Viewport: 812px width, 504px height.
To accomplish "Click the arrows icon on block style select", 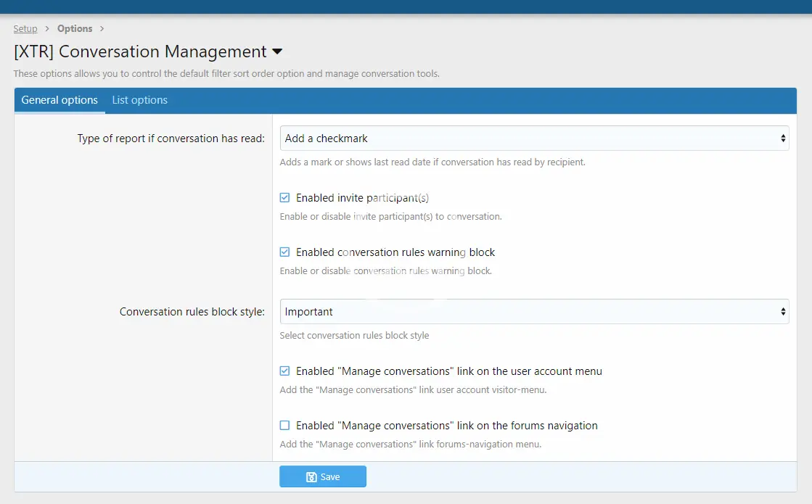I will pos(783,312).
